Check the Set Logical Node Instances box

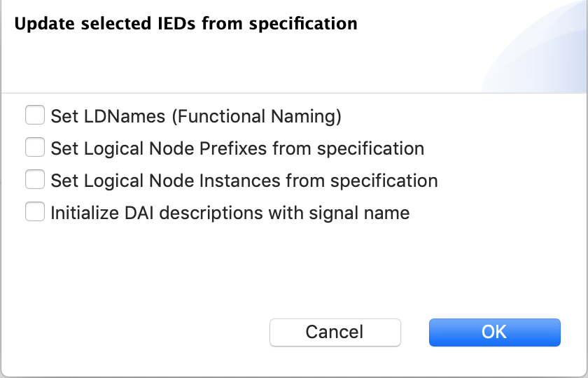(x=35, y=180)
